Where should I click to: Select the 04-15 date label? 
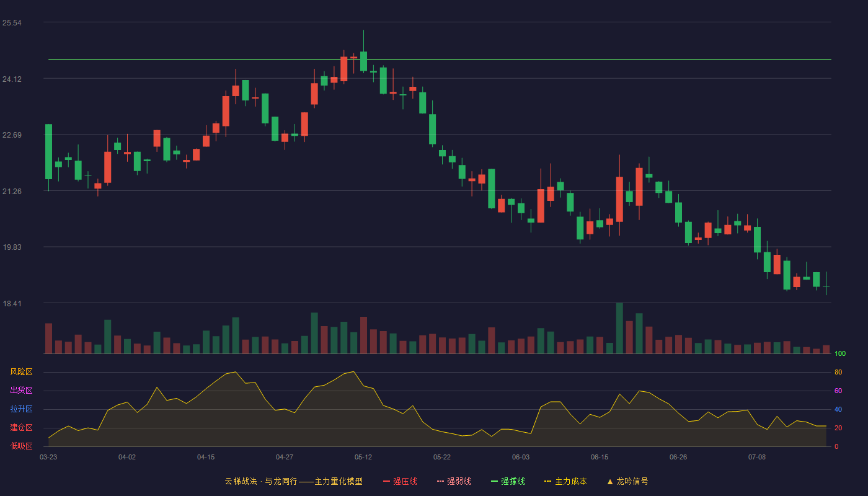point(206,457)
